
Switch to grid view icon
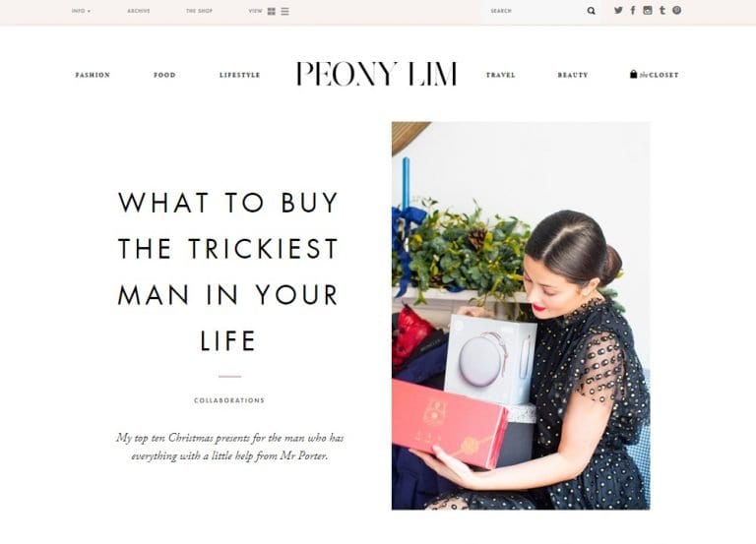[272, 11]
